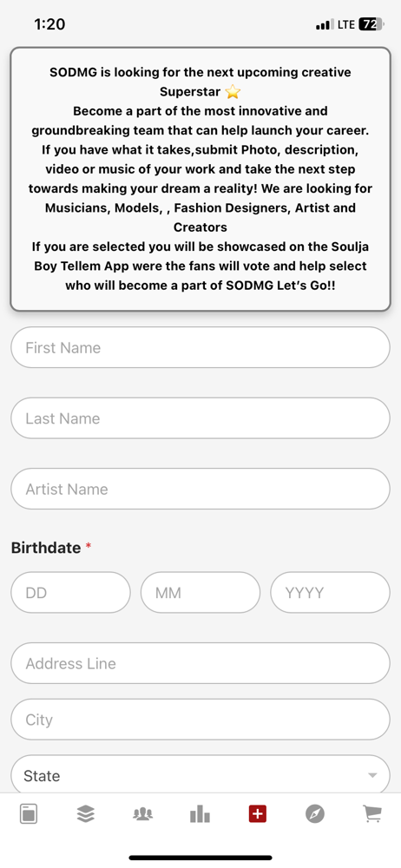Open the community people tab icon

(142, 814)
